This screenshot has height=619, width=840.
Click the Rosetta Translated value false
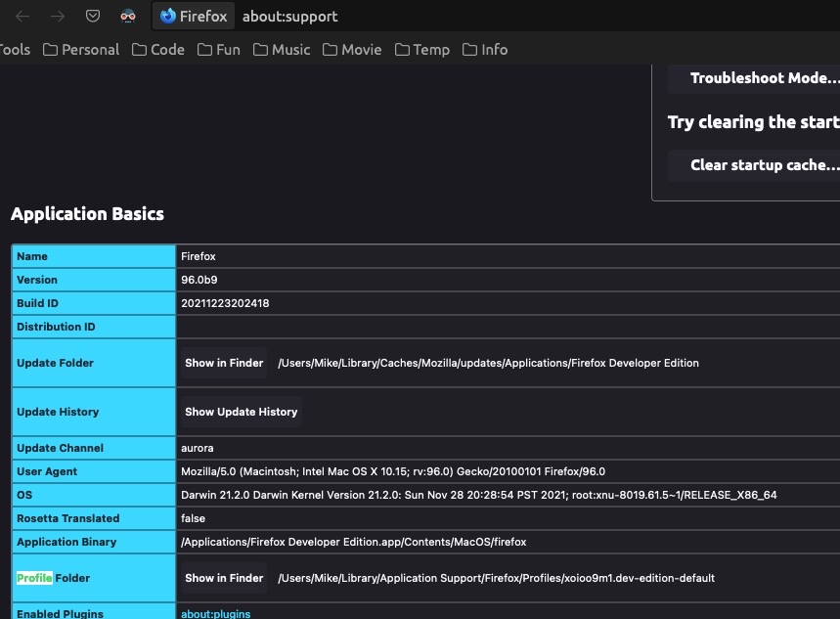pyautogui.click(x=193, y=519)
